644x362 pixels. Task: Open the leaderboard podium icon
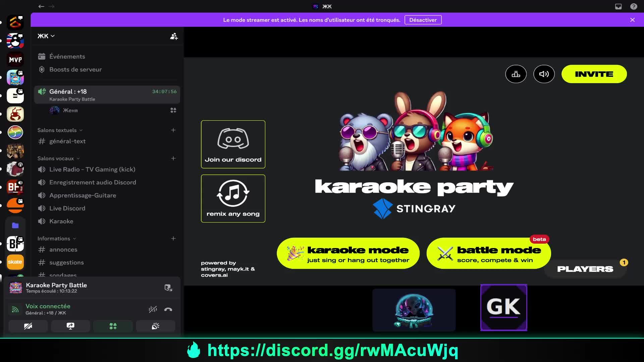tap(516, 74)
